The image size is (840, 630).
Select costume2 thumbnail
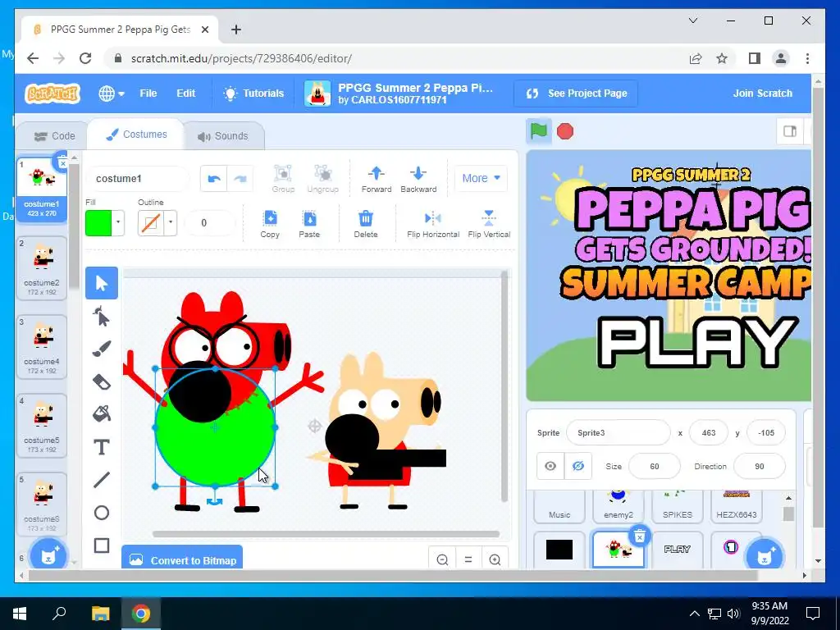tap(42, 268)
